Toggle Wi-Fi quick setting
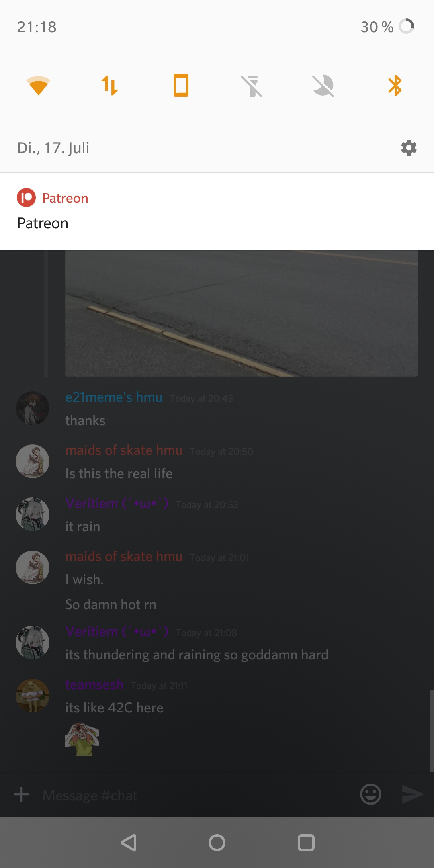Screen dimensions: 434x868 click(38, 86)
